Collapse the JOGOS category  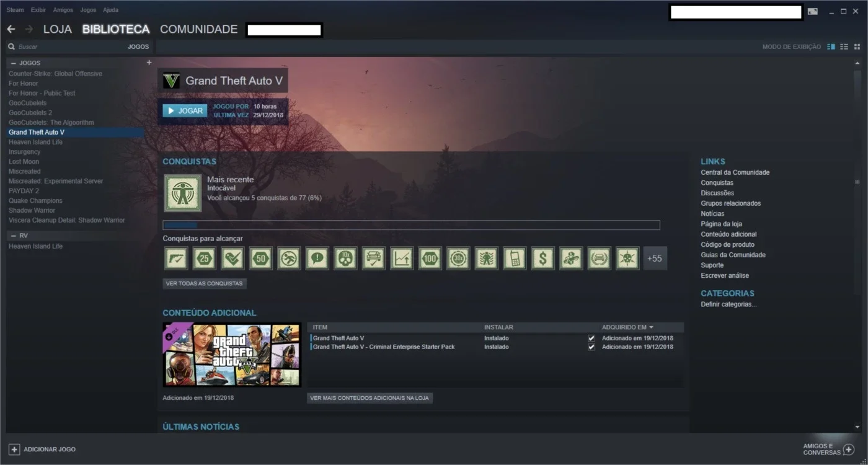coord(14,63)
